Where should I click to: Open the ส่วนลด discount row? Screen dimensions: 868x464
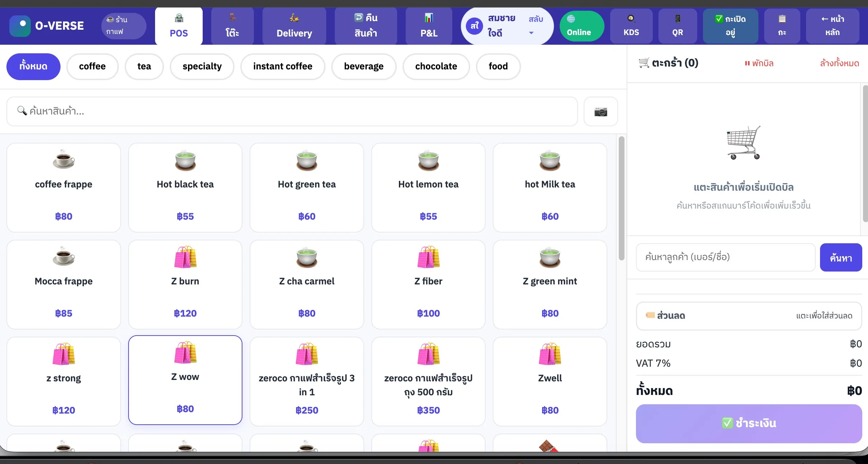(749, 316)
